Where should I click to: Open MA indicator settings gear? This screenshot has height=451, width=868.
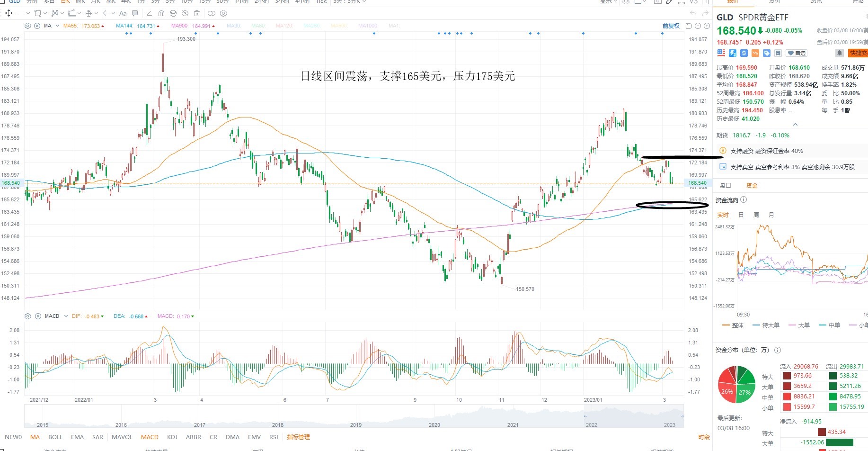pos(27,26)
